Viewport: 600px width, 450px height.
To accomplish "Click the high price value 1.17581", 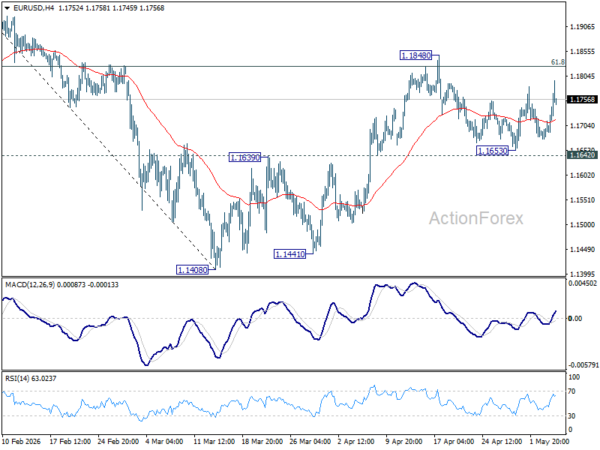I will point(97,8).
